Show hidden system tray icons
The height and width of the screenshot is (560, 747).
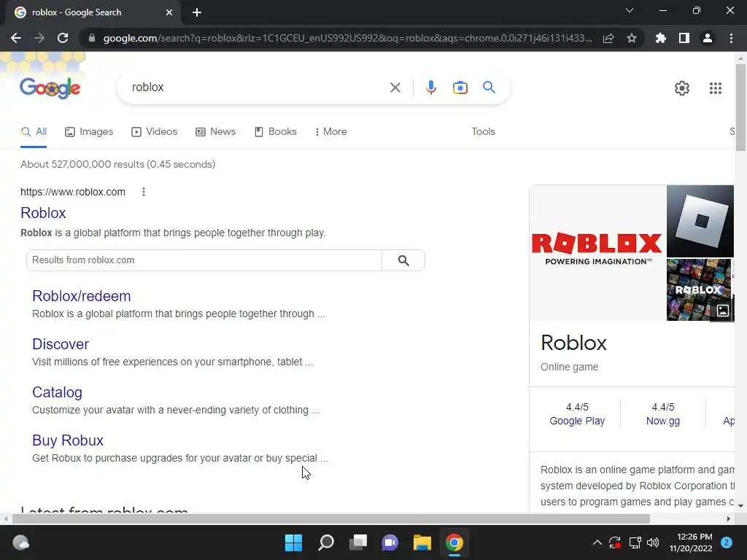click(597, 542)
